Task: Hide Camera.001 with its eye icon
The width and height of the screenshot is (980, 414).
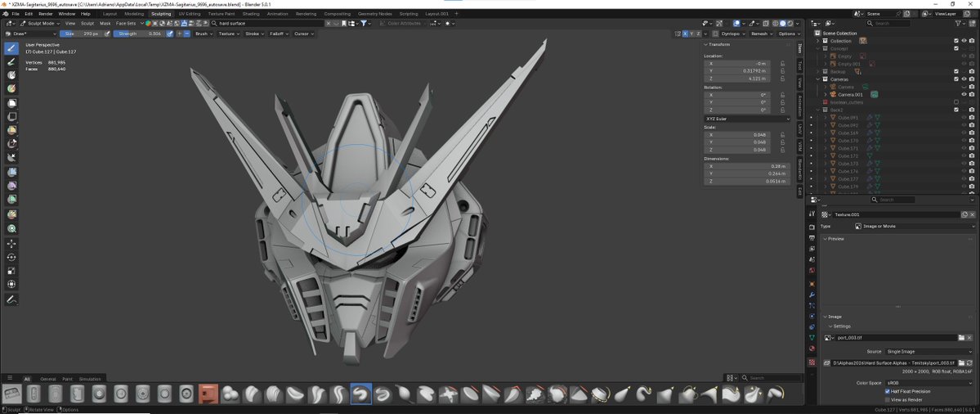Action: pos(964,94)
